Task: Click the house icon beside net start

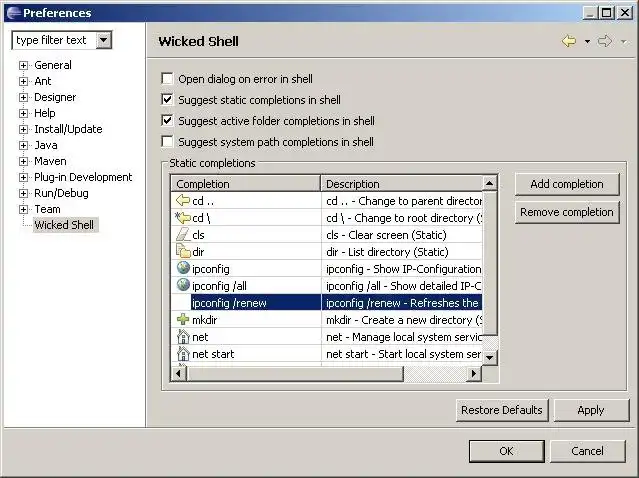Action: 183,353
